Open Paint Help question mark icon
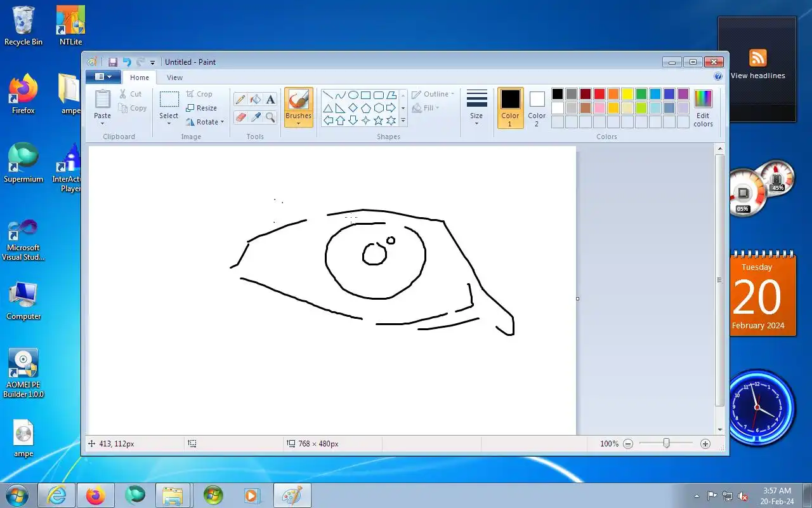 [718, 76]
